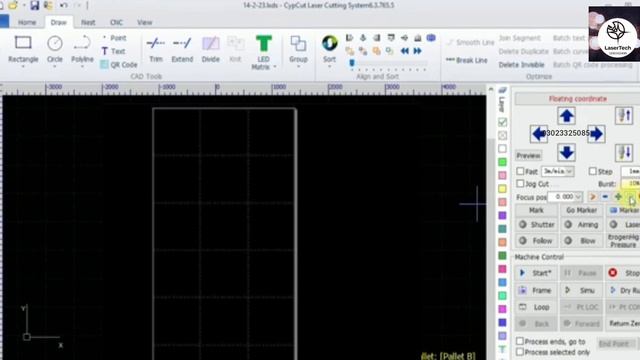This screenshot has width=640, height=360.
Task: Jog the laser head right
Action: point(596,134)
